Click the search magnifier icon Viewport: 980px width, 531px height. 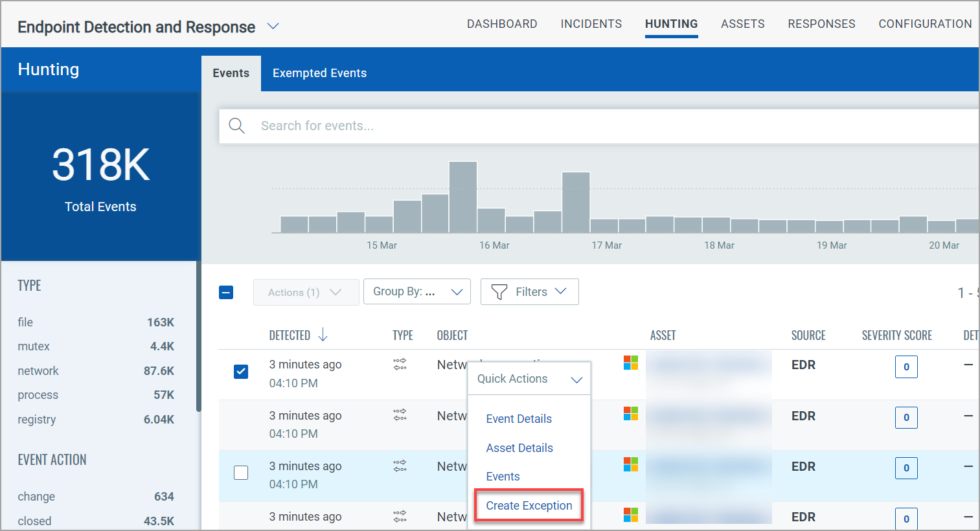tap(237, 126)
